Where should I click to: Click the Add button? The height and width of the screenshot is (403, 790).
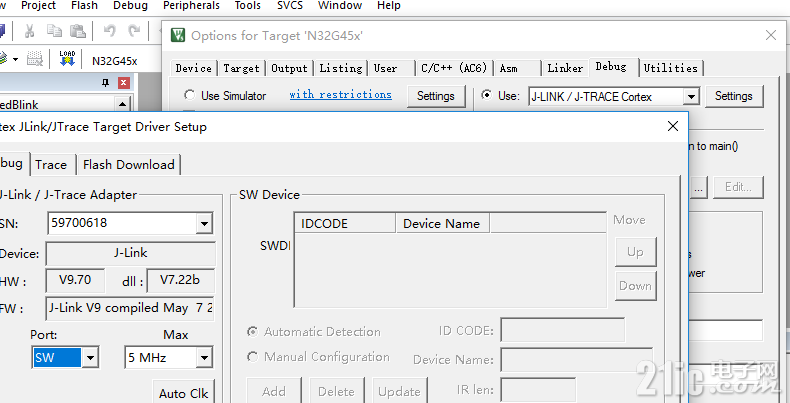(x=274, y=391)
